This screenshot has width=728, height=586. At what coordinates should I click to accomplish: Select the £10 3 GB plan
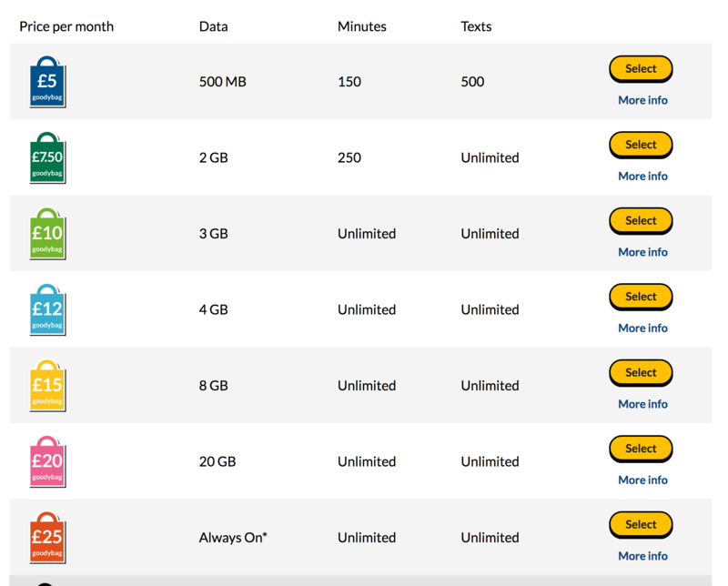tap(641, 220)
